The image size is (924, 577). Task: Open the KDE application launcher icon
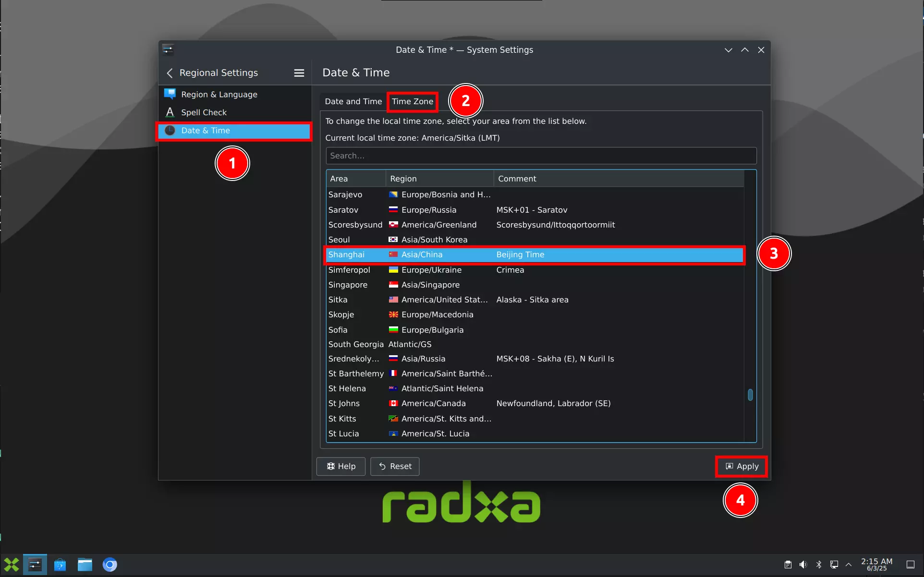(x=12, y=565)
